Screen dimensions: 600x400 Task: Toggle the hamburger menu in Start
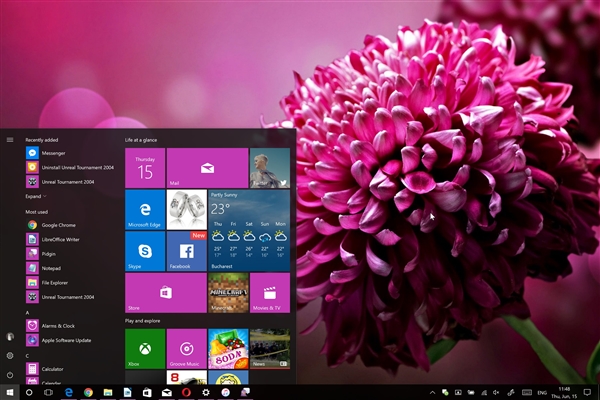point(10,139)
